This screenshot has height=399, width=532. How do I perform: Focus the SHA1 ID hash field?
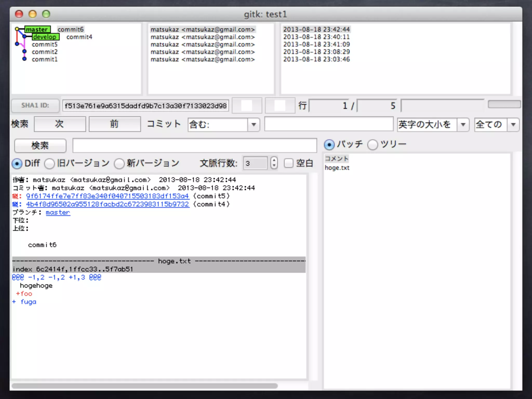tap(145, 106)
